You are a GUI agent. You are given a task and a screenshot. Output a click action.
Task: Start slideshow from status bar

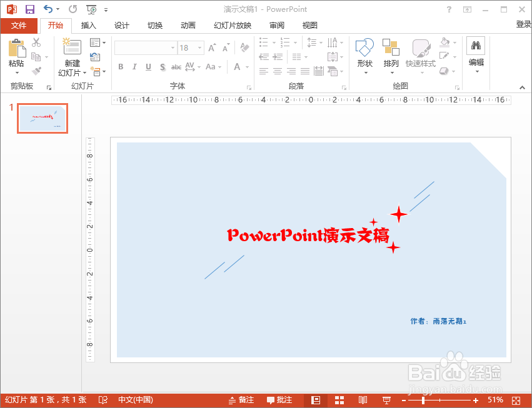(386, 401)
